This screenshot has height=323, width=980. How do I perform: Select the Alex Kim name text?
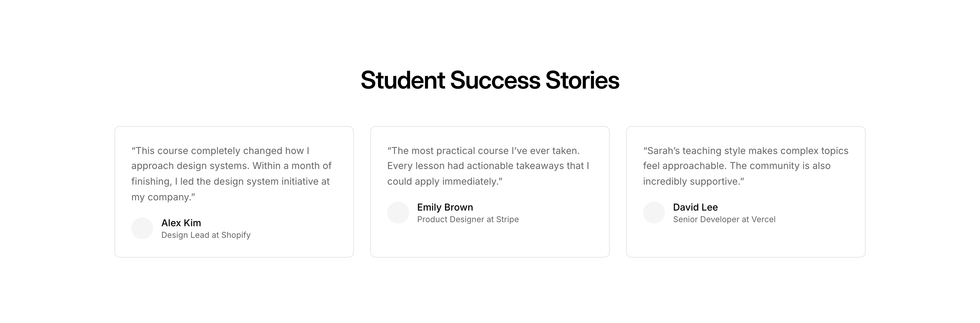click(181, 223)
